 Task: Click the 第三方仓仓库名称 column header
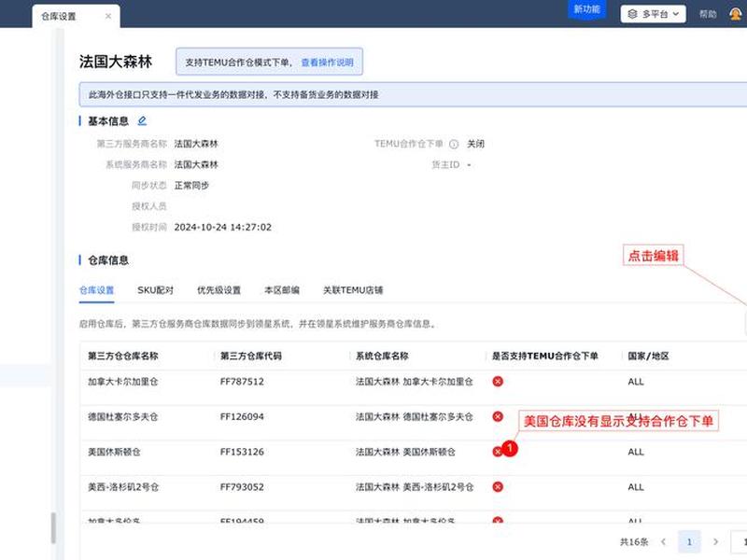(123, 356)
